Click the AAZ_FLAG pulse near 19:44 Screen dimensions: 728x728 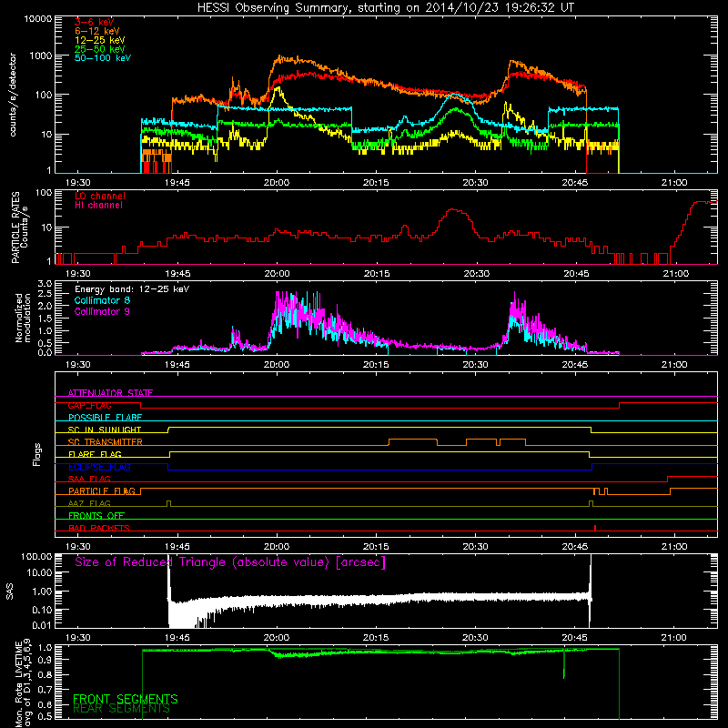coord(168,504)
